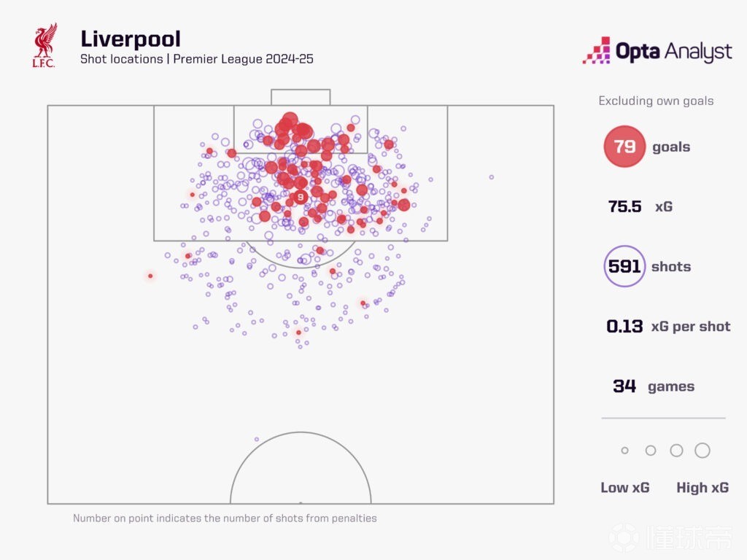Click the penalties footnote text below pitch
The width and height of the screenshot is (747, 560).
225,518
